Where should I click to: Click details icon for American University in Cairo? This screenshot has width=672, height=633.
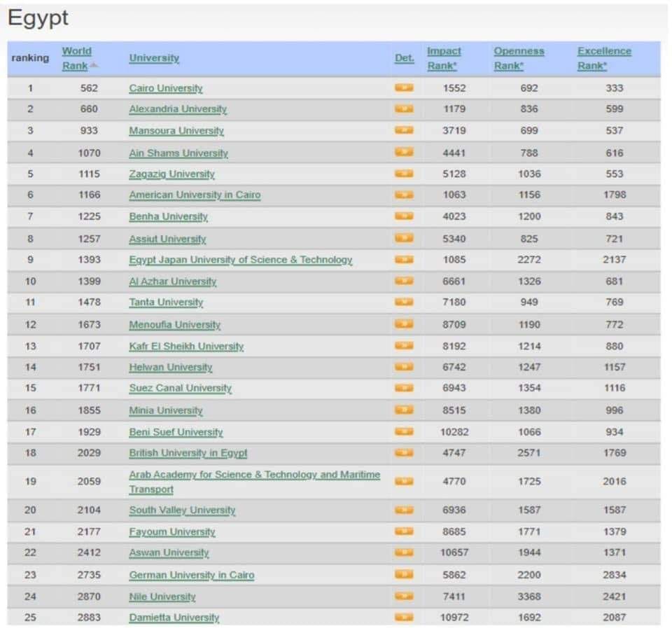[404, 195]
